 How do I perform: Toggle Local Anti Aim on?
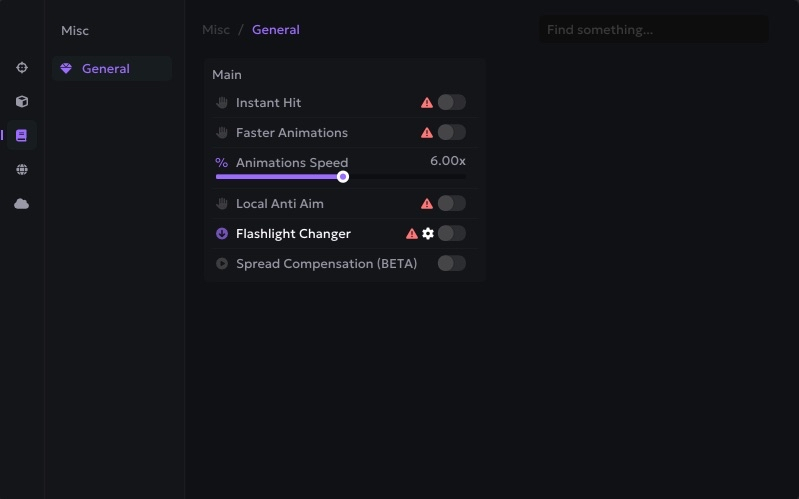(x=451, y=203)
